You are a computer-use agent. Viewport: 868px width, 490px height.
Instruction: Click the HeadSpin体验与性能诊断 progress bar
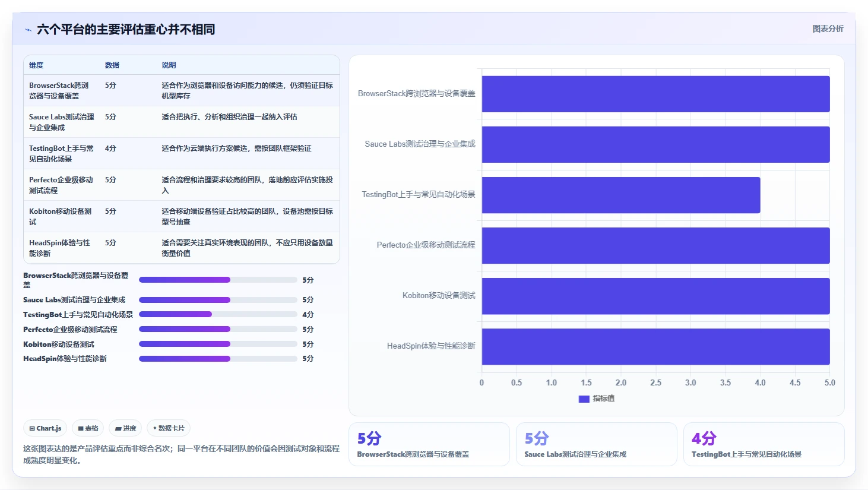pyautogui.click(x=218, y=359)
